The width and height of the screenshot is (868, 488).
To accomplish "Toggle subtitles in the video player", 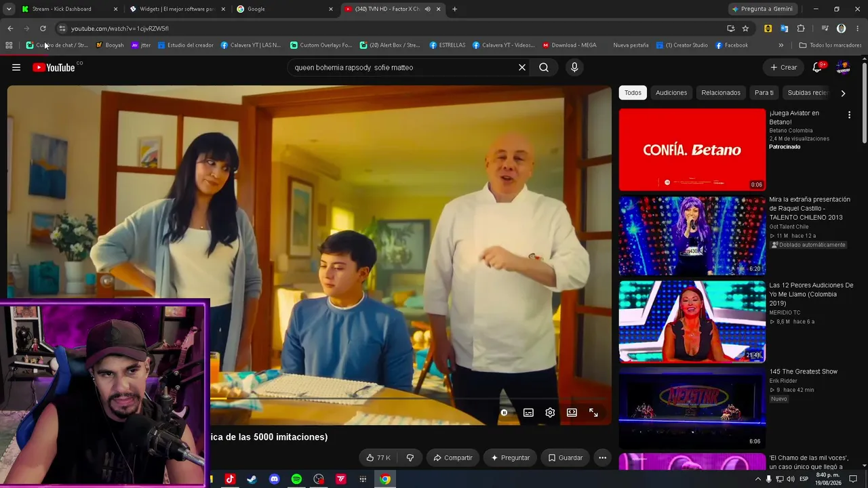I will click(528, 412).
